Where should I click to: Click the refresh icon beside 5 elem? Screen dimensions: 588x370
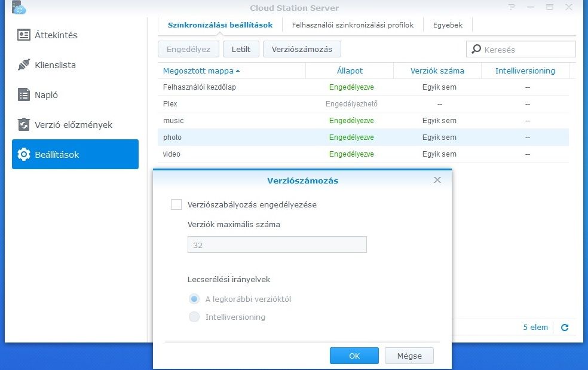(x=565, y=328)
